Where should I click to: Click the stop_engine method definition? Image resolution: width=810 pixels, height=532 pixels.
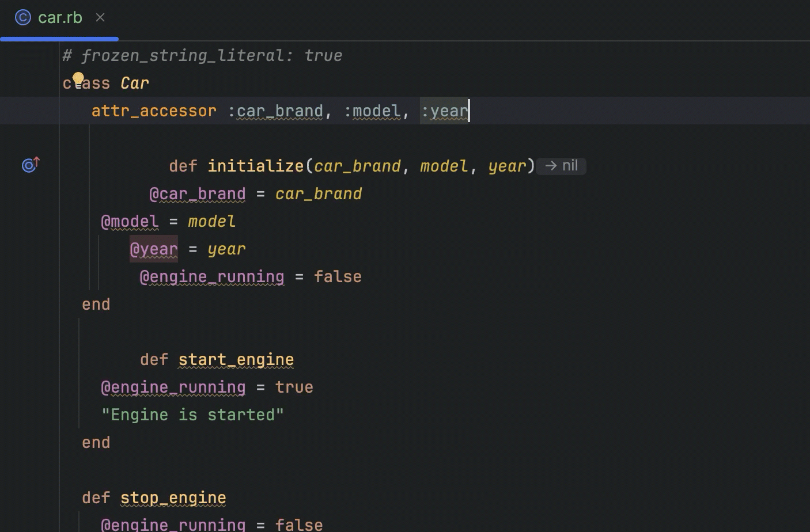point(172,497)
